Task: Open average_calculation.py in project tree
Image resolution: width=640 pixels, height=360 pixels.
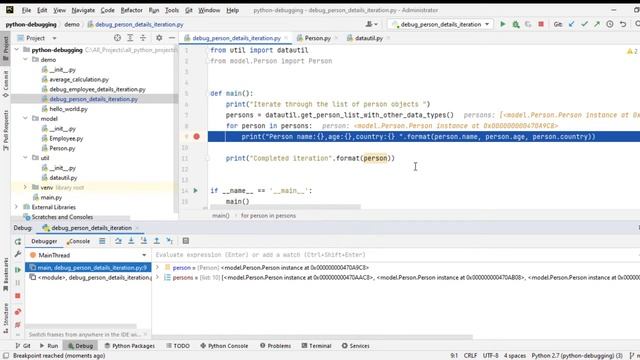Action: (79, 79)
